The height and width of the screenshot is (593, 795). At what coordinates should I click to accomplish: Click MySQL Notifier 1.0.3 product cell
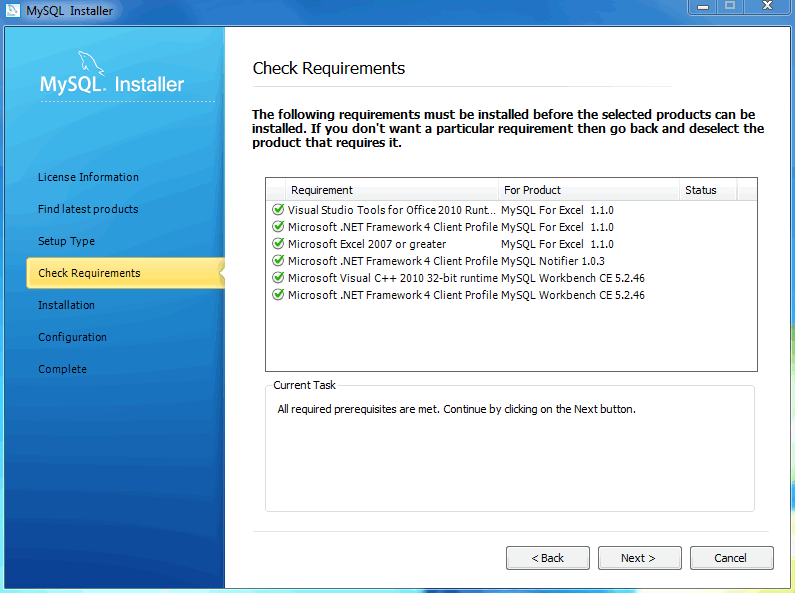(x=553, y=261)
